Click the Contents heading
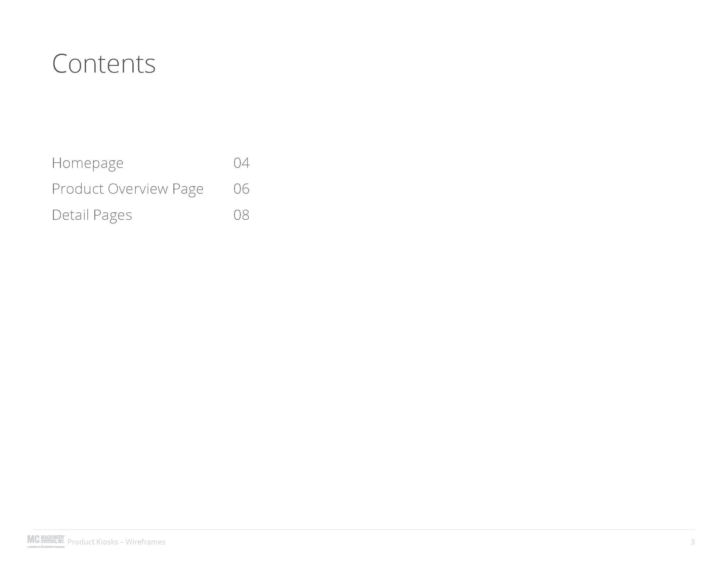The image size is (728, 563). pos(104,63)
